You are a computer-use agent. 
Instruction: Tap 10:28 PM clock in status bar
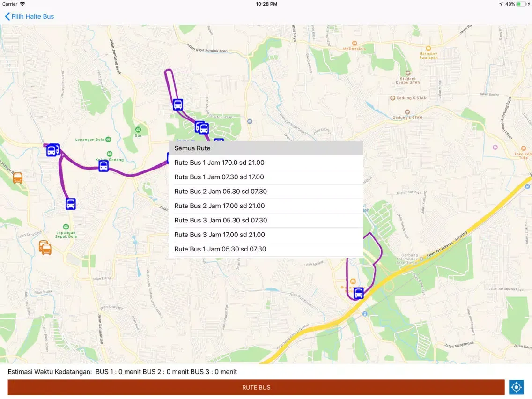pyautogui.click(x=266, y=4)
